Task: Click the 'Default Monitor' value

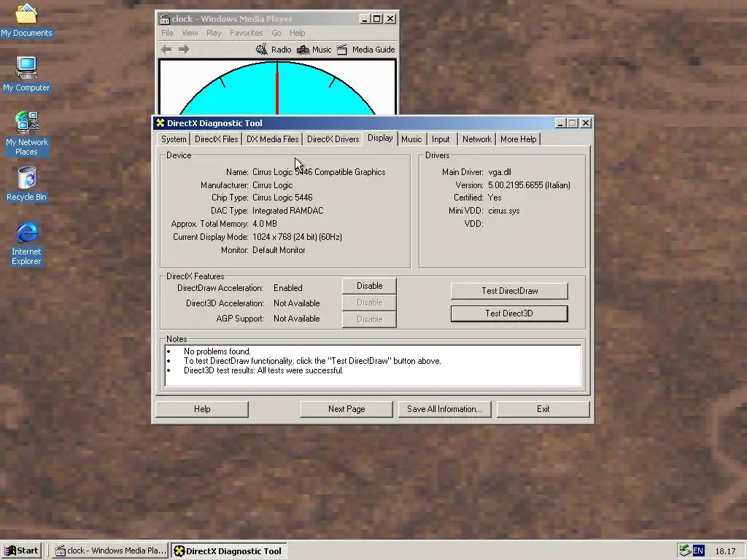Action: [279, 250]
